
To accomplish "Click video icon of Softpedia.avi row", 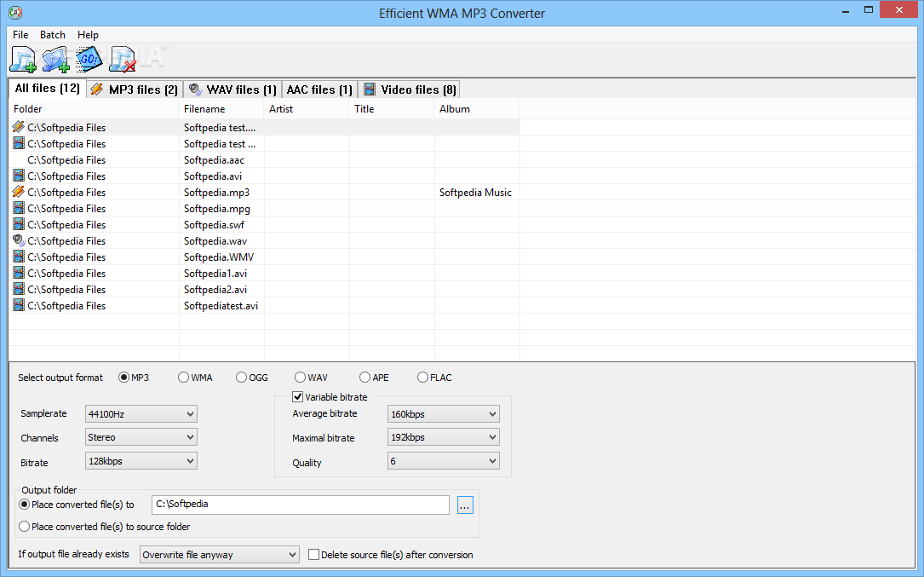I will click(x=19, y=176).
